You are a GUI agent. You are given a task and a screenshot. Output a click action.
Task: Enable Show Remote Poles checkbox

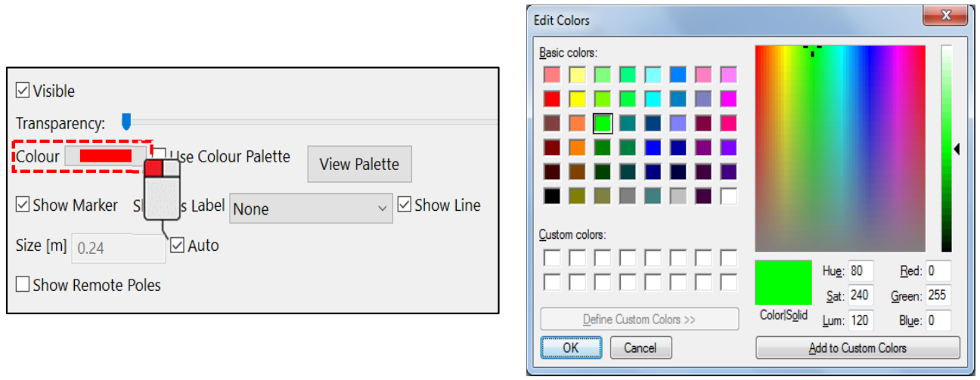point(23,285)
